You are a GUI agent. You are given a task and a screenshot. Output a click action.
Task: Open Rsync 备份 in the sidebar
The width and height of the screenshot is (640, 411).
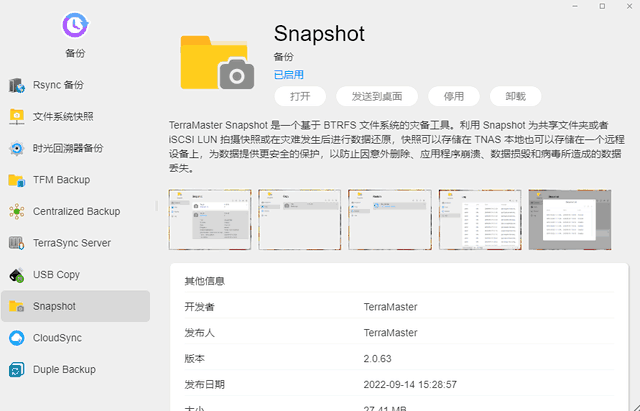click(x=75, y=85)
